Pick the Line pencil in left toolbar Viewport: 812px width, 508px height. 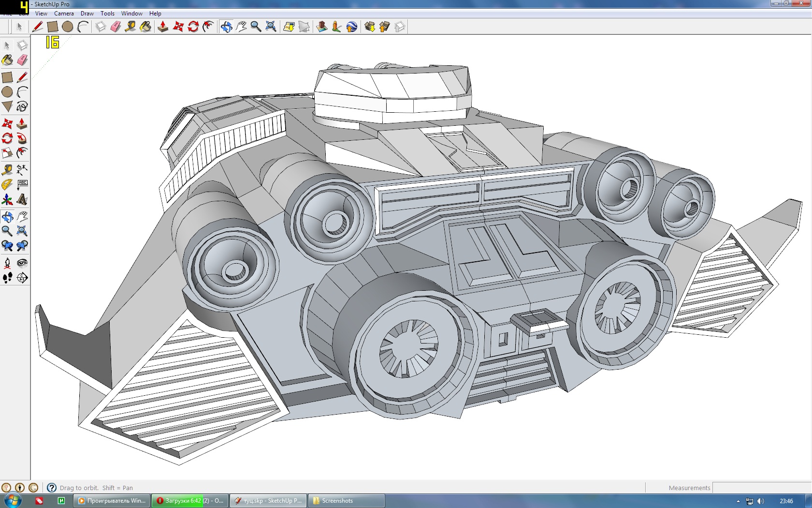[x=22, y=77]
